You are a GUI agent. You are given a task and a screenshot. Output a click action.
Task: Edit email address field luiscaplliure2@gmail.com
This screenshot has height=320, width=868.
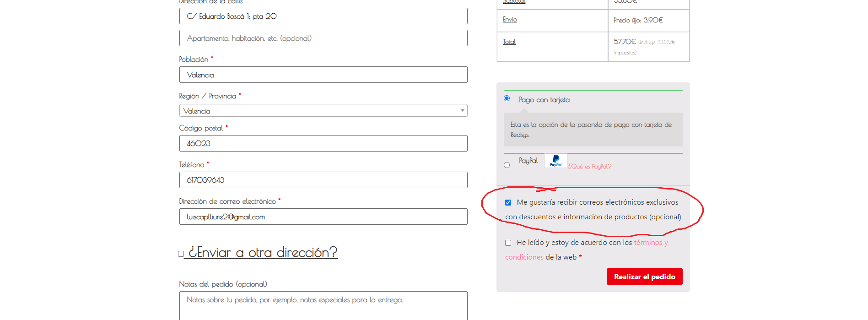(323, 217)
